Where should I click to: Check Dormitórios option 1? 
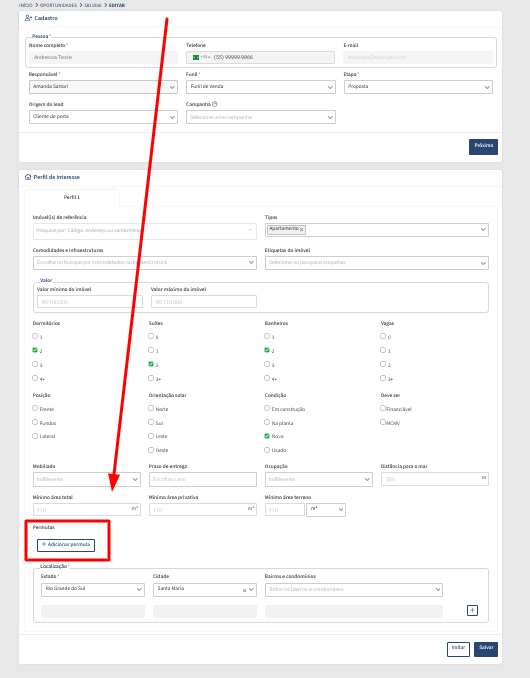(x=35, y=336)
